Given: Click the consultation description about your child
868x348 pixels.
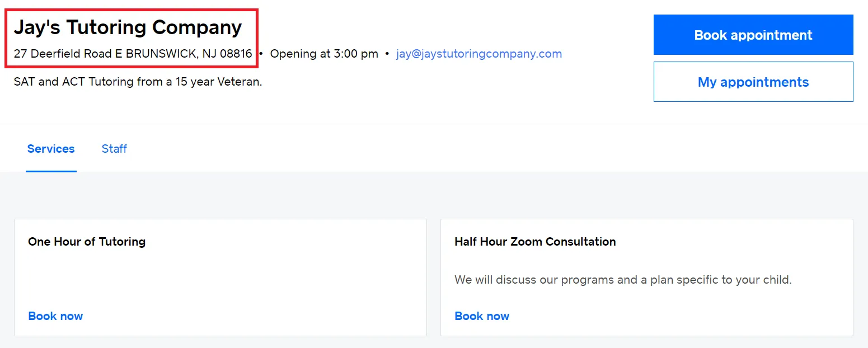Looking at the screenshot, I should click(623, 280).
